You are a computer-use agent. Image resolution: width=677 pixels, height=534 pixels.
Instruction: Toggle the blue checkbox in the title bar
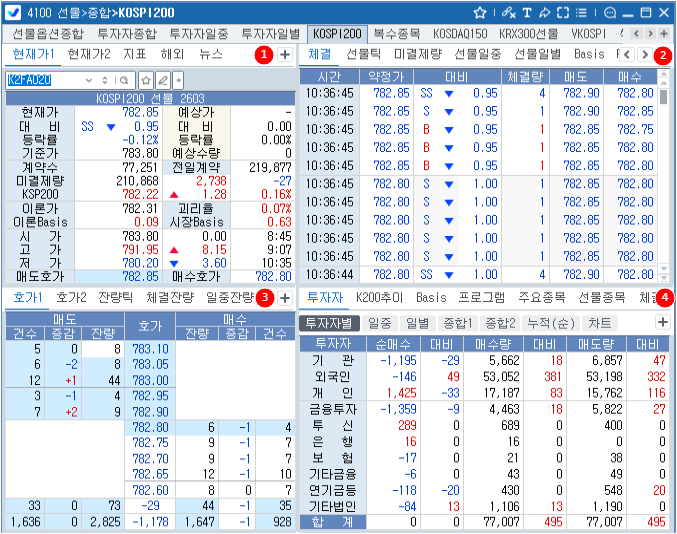pyautogui.click(x=13, y=13)
